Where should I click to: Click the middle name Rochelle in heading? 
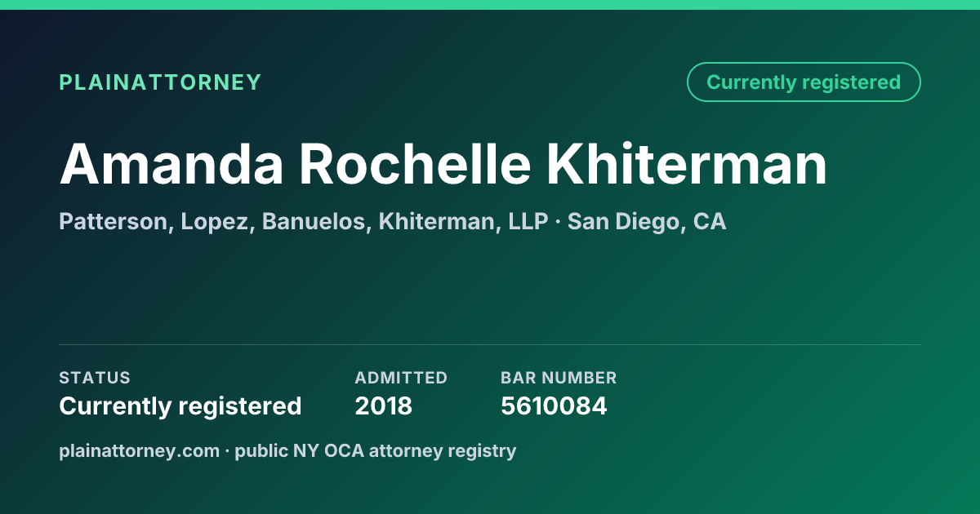point(415,164)
